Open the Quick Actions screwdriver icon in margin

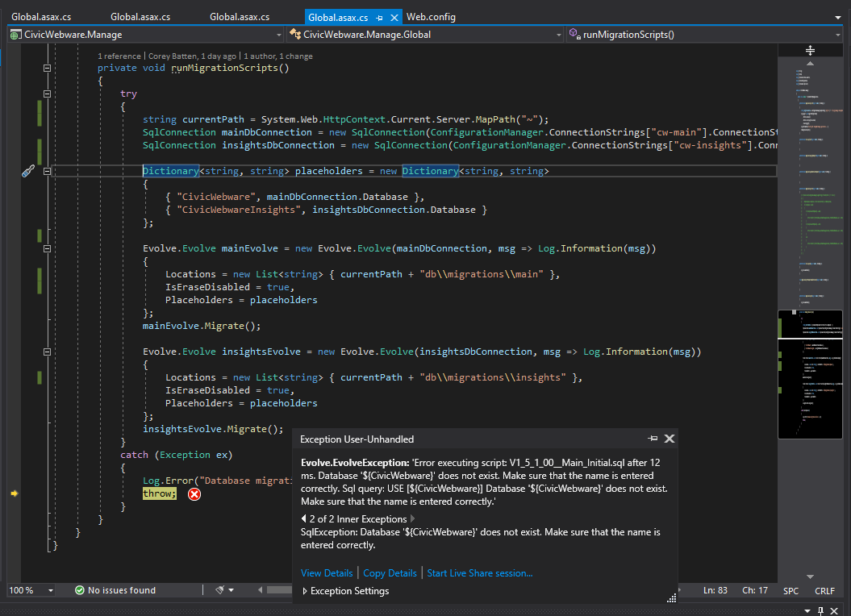pyautogui.click(x=27, y=171)
